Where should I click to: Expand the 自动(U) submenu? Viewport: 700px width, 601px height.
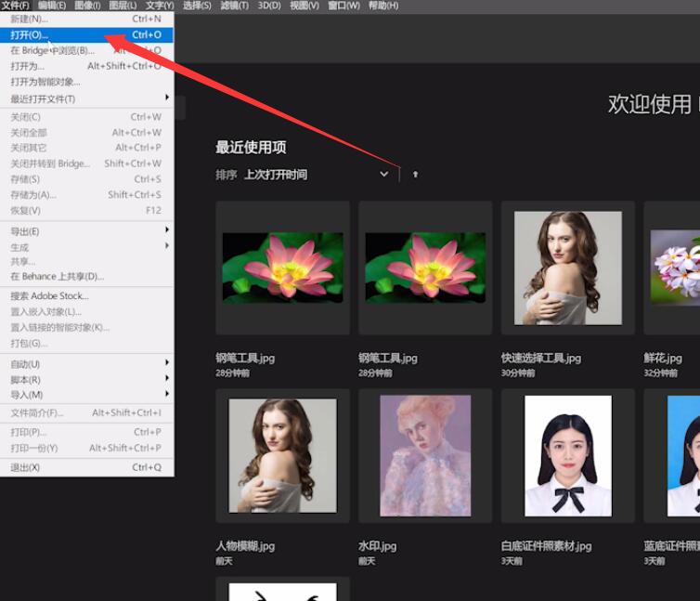click(86, 364)
